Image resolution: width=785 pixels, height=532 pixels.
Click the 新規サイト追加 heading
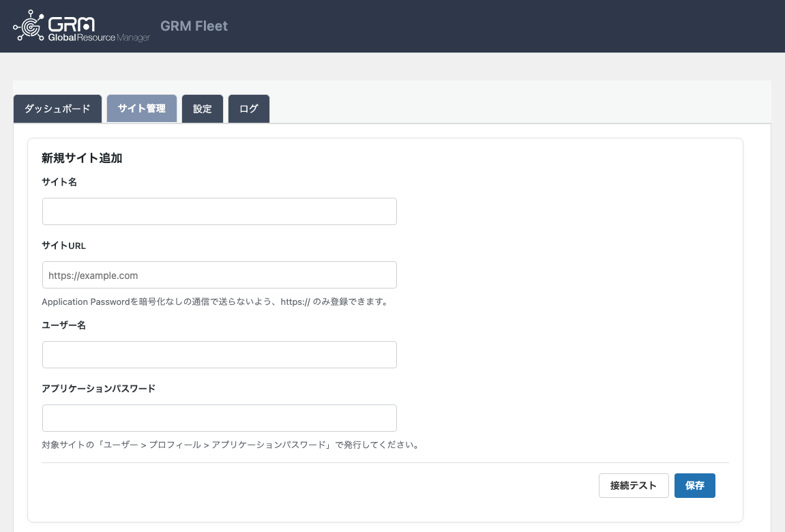point(82,158)
